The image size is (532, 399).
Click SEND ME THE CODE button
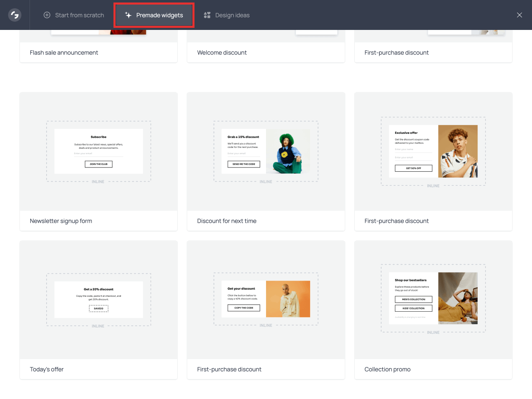[x=243, y=164]
